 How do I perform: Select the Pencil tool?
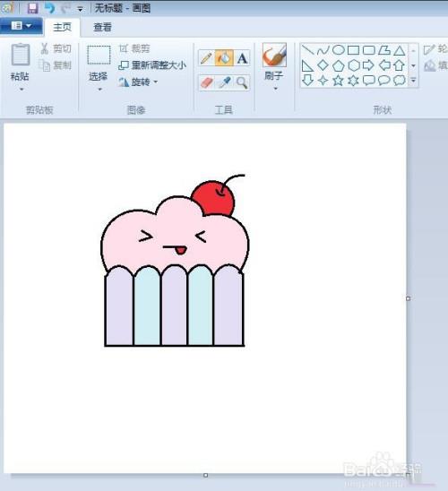pyautogui.click(x=206, y=58)
